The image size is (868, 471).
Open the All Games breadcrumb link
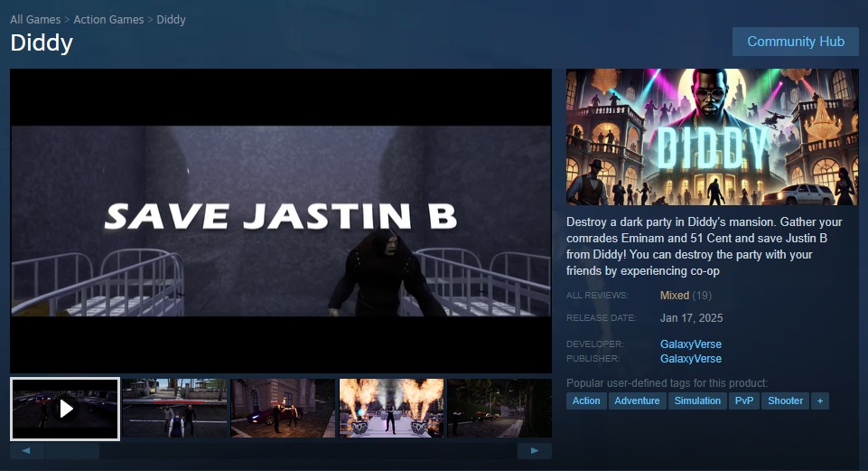[35, 19]
